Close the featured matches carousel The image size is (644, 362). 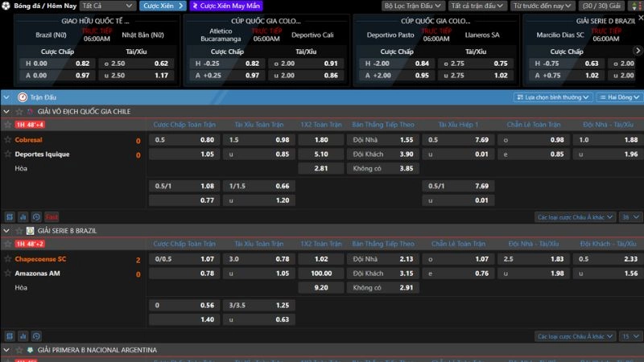coord(640,18)
